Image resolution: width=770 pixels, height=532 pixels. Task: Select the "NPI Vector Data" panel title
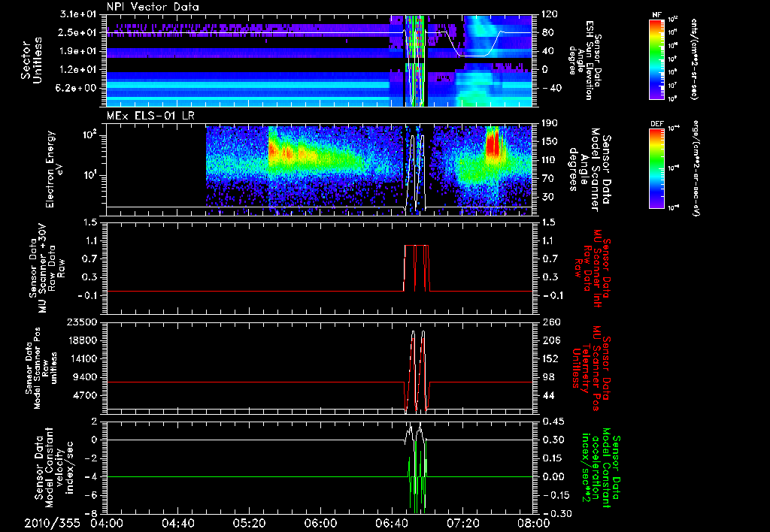[153, 7]
